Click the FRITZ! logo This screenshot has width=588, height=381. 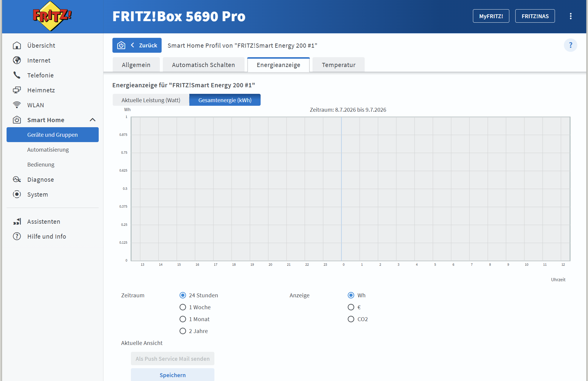[52, 16]
